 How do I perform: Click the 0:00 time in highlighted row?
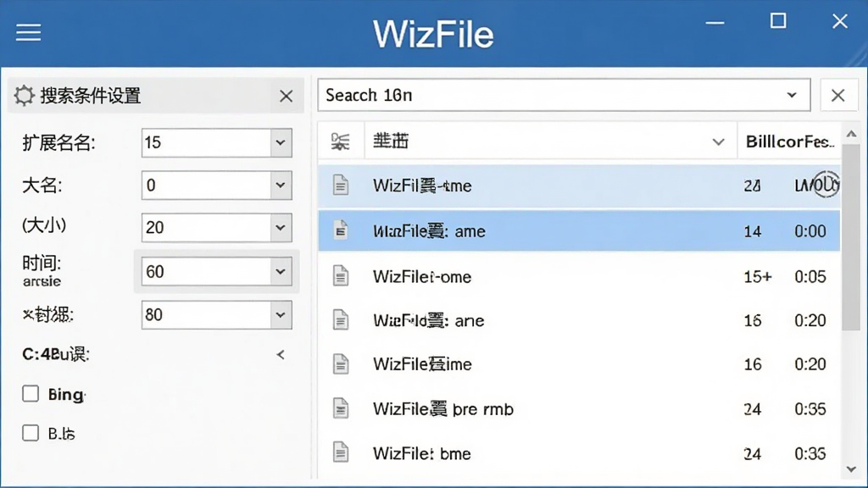[810, 231]
